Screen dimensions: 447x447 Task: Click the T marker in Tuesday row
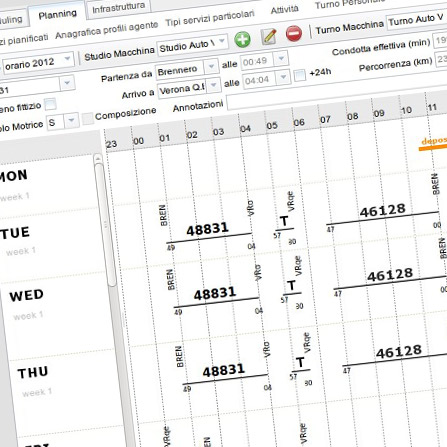tap(284, 221)
